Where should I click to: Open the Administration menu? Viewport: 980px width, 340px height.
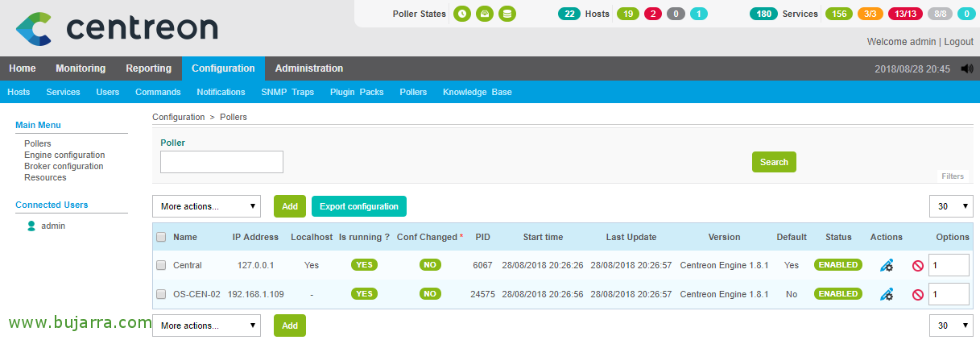(309, 68)
